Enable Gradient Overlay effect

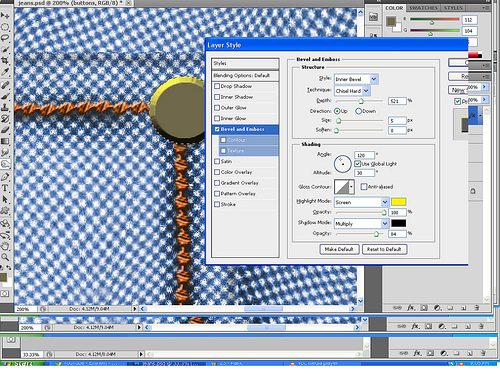[217, 183]
